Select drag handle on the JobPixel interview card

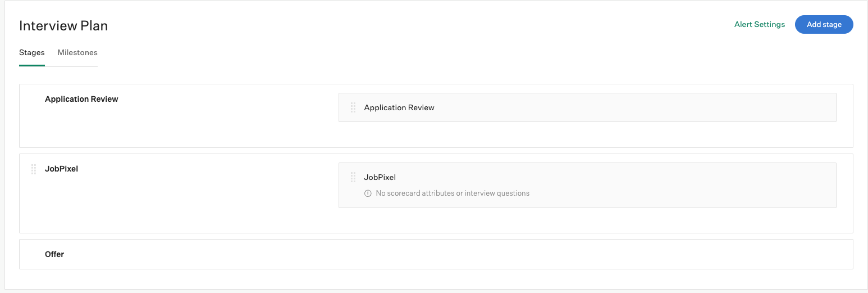[x=353, y=177]
